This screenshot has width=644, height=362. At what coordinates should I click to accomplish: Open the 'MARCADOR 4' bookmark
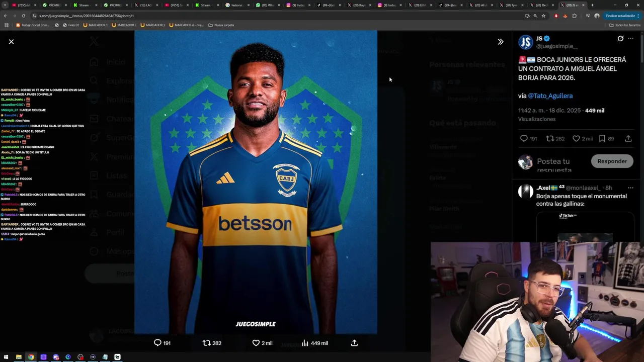[187, 25]
